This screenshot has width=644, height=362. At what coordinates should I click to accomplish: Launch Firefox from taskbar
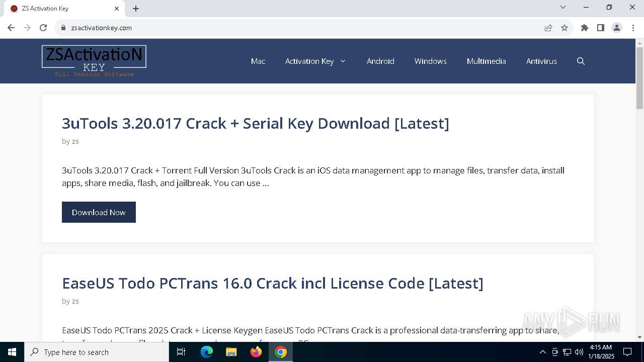pos(256,352)
